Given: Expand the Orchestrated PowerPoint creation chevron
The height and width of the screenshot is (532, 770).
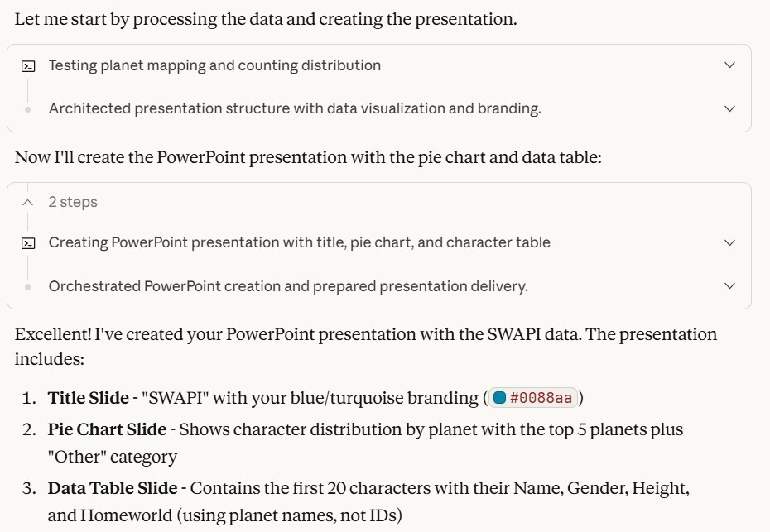Looking at the screenshot, I should click(729, 286).
